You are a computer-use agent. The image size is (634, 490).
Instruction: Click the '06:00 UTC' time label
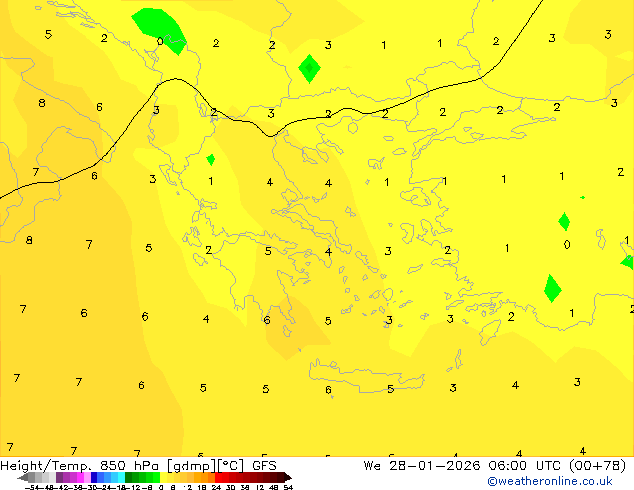click(x=524, y=466)
